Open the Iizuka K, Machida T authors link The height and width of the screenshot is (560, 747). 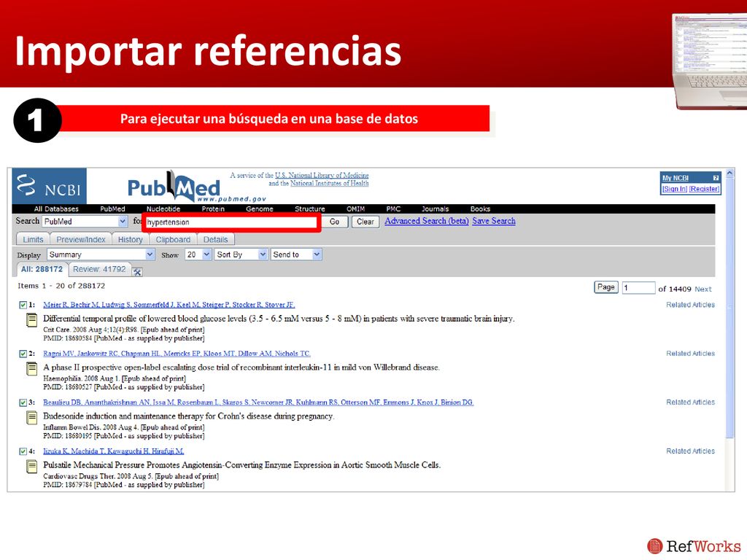(113, 451)
